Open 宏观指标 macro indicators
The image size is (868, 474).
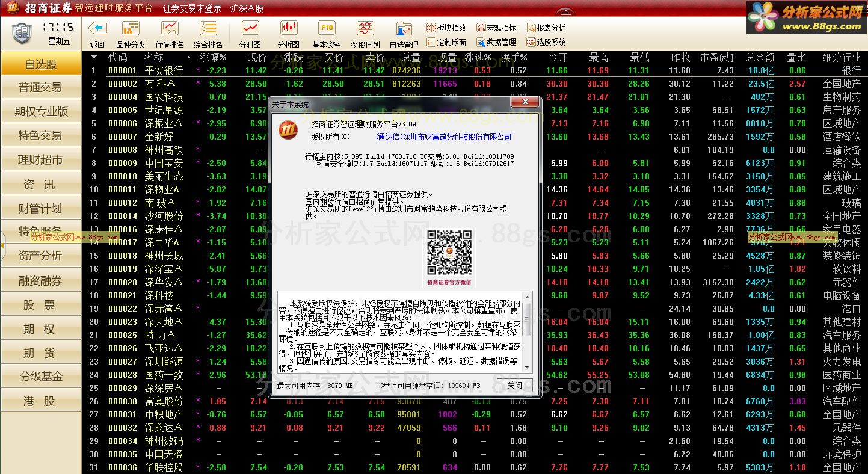coord(496,28)
